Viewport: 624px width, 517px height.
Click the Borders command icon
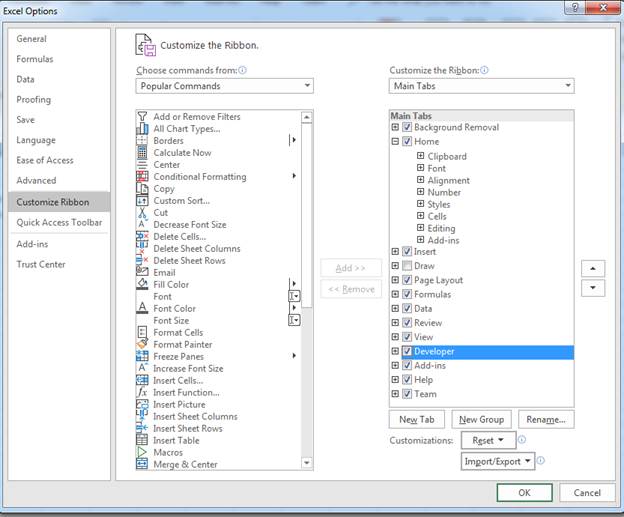pos(142,140)
